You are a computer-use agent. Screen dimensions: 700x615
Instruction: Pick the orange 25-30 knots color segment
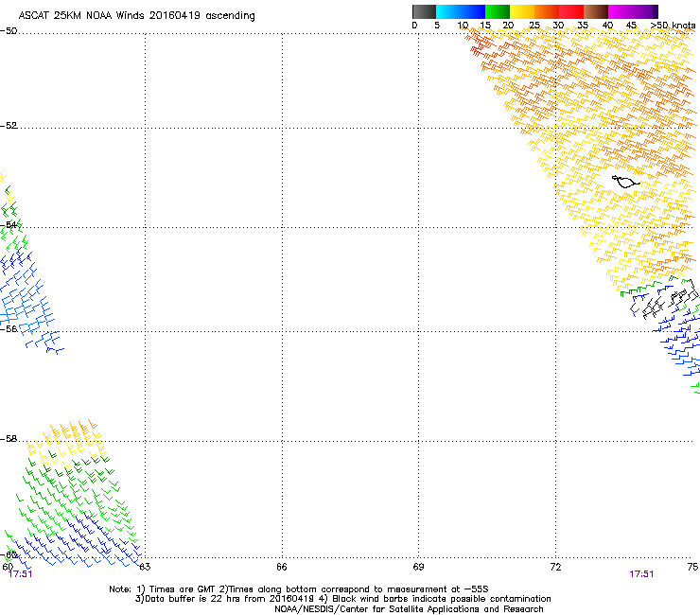click(x=547, y=11)
